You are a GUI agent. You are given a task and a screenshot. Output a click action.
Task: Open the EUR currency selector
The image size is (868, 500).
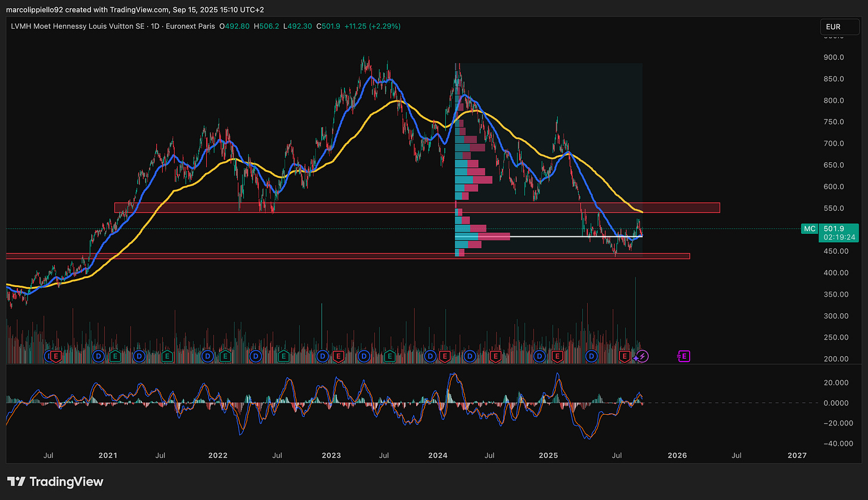840,27
